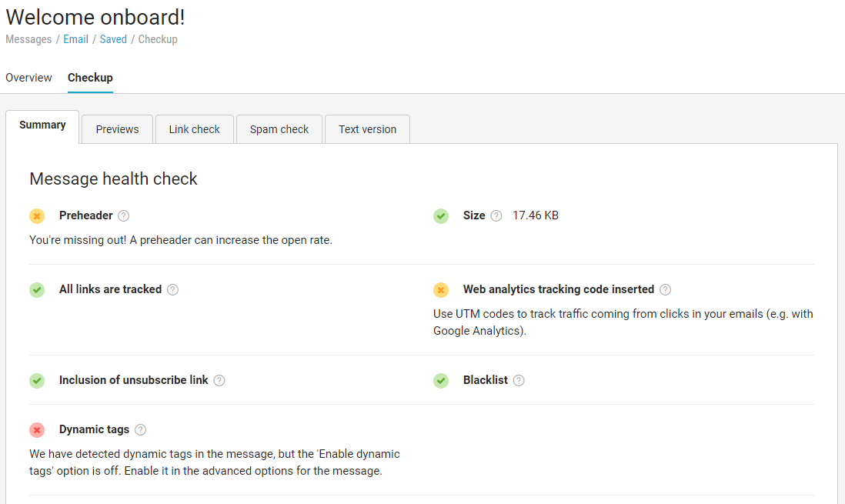
Task: Click the green check icon next to Blacklist
Action: [441, 380]
